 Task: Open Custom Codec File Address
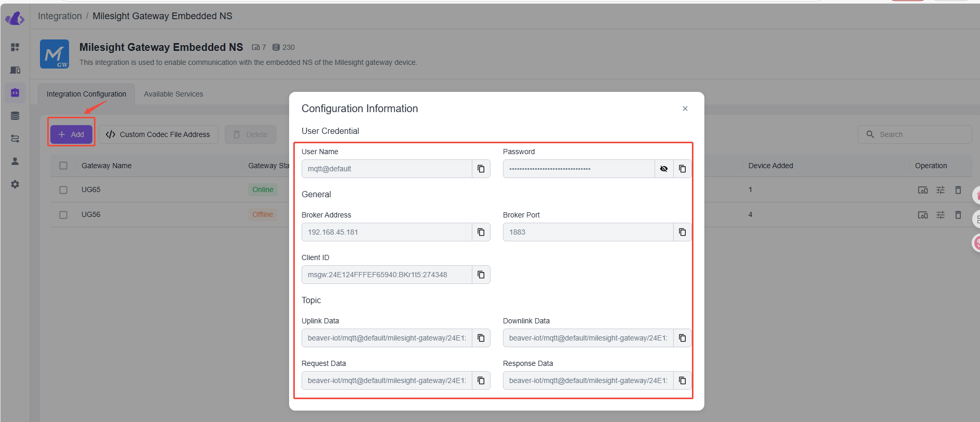click(158, 134)
